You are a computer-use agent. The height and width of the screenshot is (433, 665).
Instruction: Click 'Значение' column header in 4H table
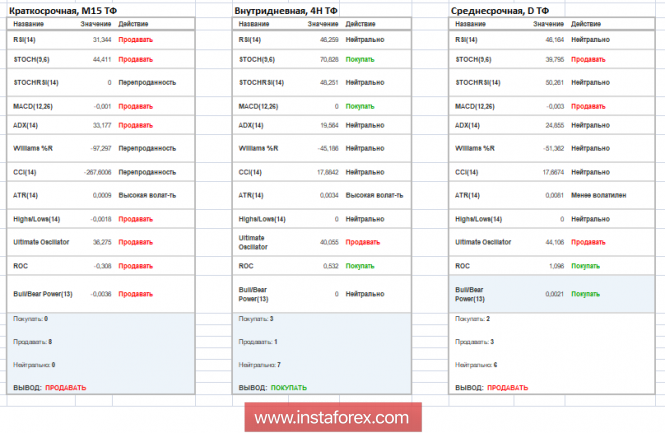[x=323, y=24]
